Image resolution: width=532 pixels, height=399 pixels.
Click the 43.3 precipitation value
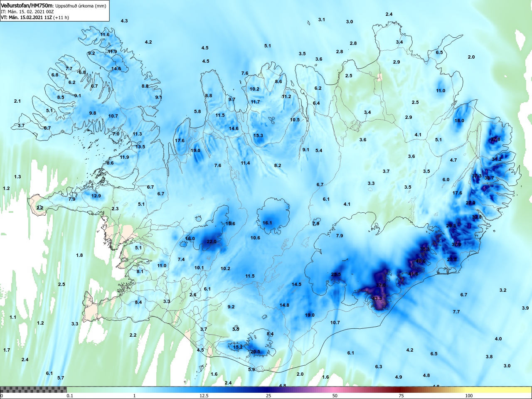click(377, 298)
